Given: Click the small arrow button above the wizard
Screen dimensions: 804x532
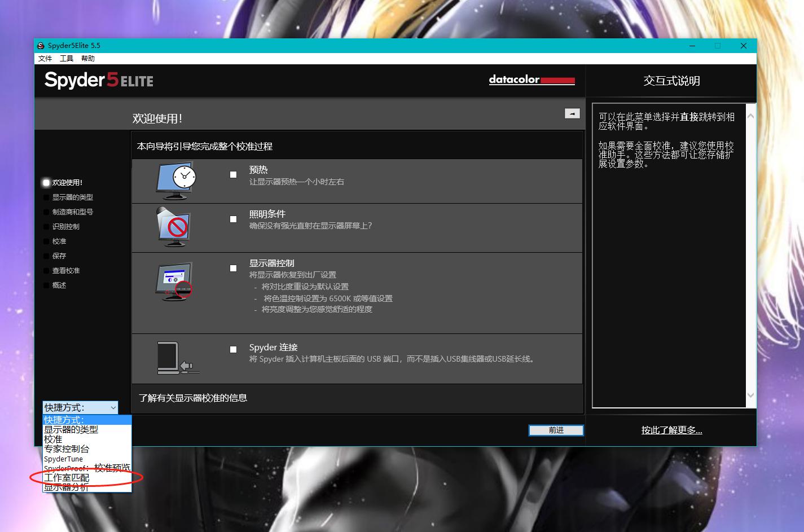Looking at the screenshot, I should coord(572,113).
